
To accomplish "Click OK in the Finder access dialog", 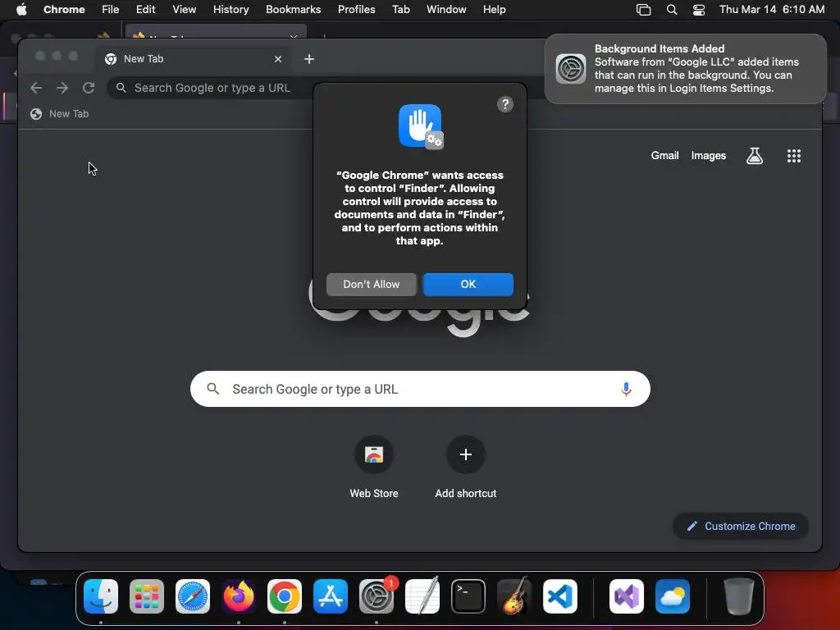I will coord(468,284).
